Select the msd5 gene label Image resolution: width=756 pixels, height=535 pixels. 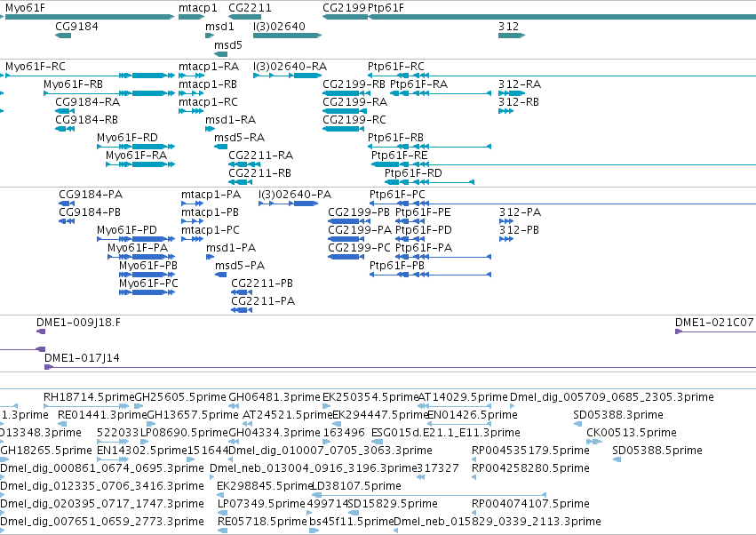click(x=228, y=44)
